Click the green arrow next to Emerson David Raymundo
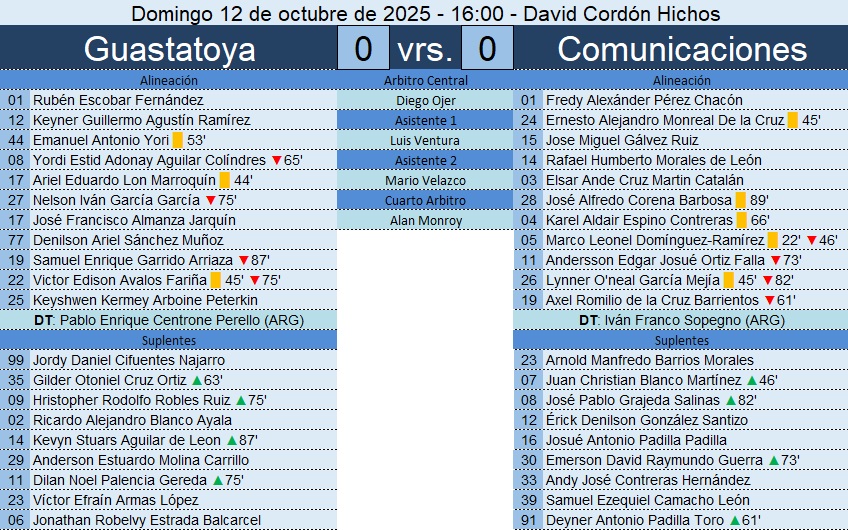The image size is (848, 530). click(773, 460)
